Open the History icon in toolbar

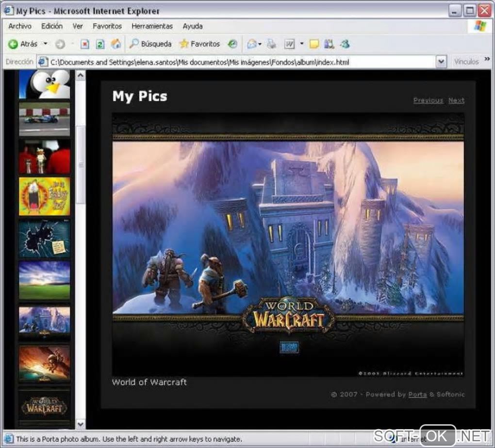[233, 44]
